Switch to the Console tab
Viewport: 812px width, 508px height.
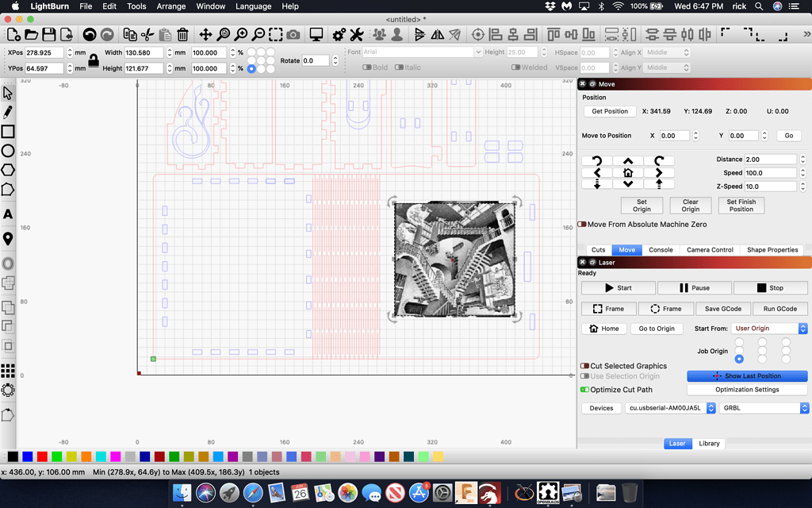660,249
